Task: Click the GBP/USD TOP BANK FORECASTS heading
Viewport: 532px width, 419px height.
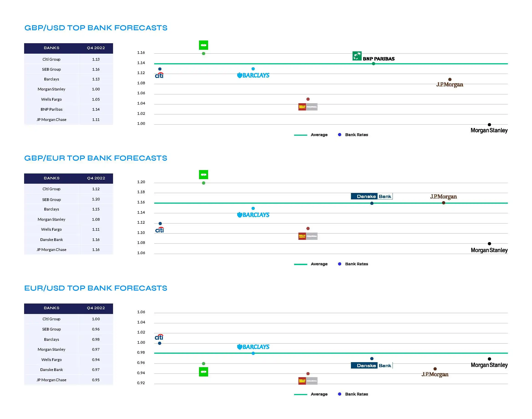Action: coord(96,28)
